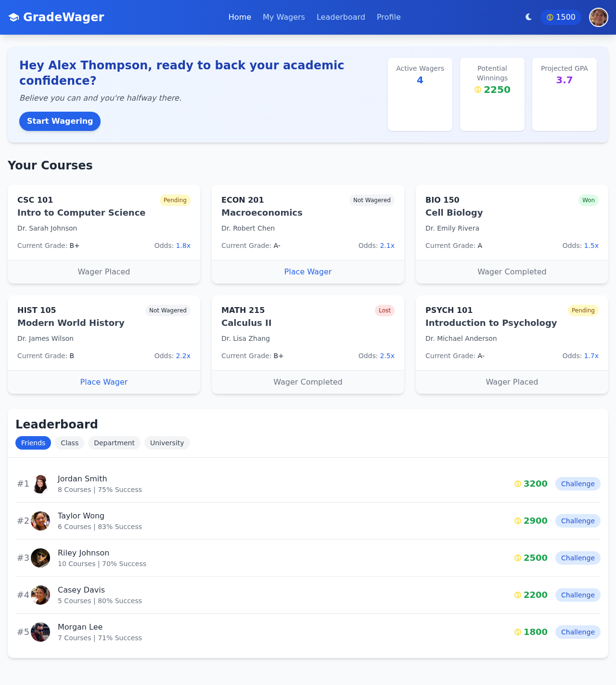
Task: Switch to the University leaderboard filter
Action: [167, 443]
